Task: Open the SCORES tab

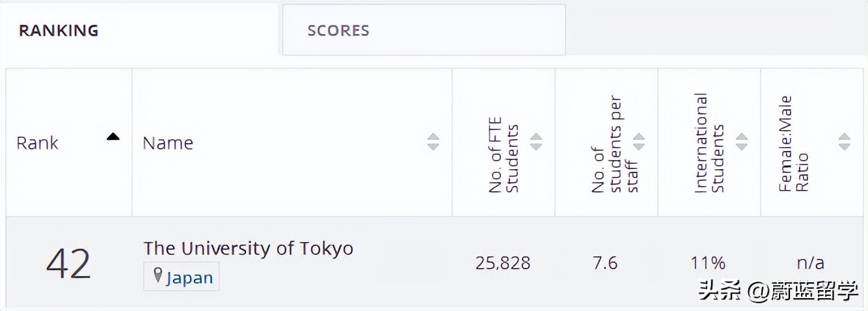Action: click(x=338, y=31)
